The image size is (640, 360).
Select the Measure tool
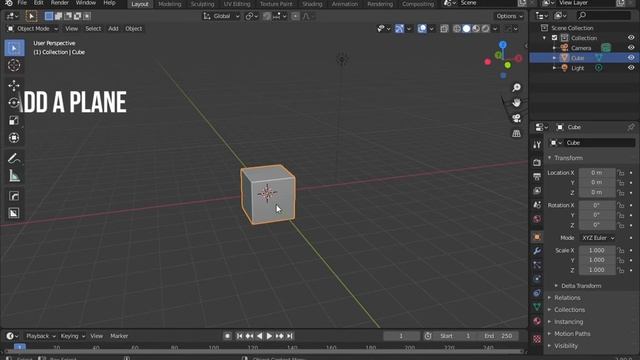point(14,176)
